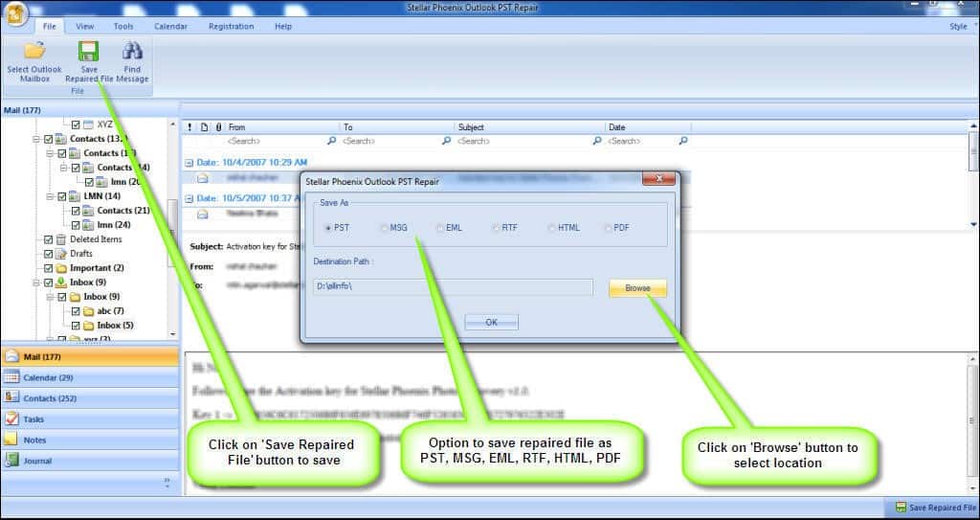This screenshot has height=520, width=980.
Task: Open the Tools menu
Action: pyautogui.click(x=123, y=26)
